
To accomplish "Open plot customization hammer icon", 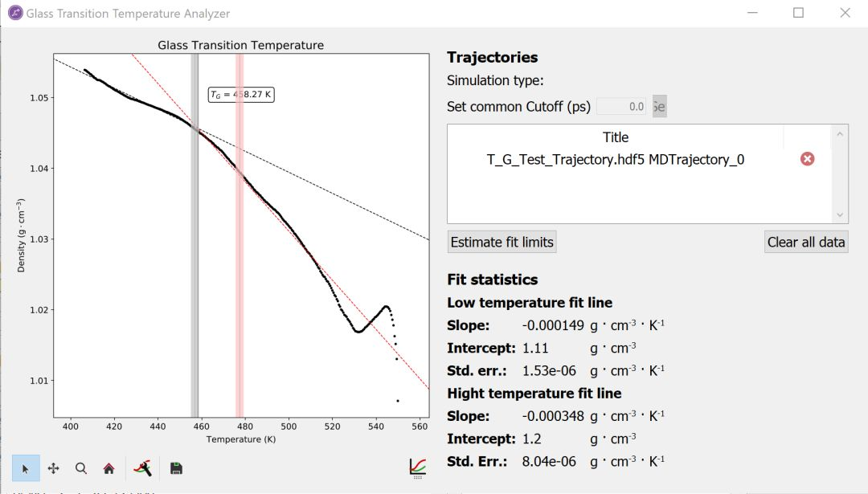I will point(143,467).
